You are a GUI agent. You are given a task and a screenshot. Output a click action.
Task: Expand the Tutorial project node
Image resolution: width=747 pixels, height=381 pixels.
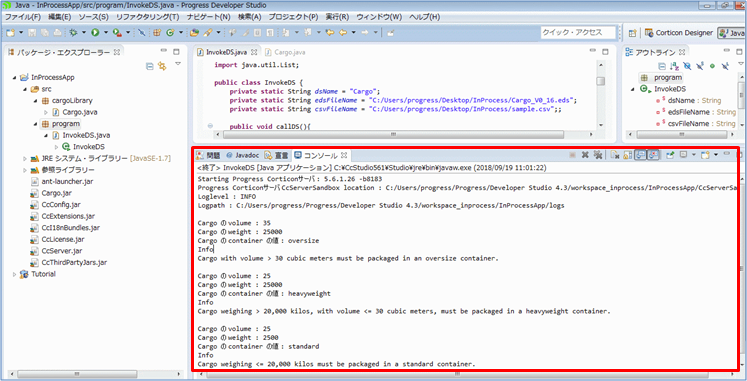(x=15, y=274)
